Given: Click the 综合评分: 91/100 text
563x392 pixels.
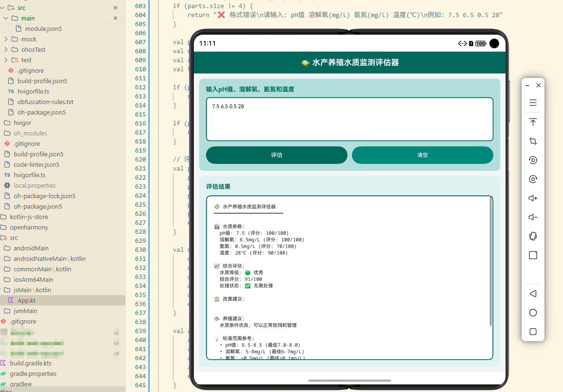Looking at the screenshot, I should (241, 279).
